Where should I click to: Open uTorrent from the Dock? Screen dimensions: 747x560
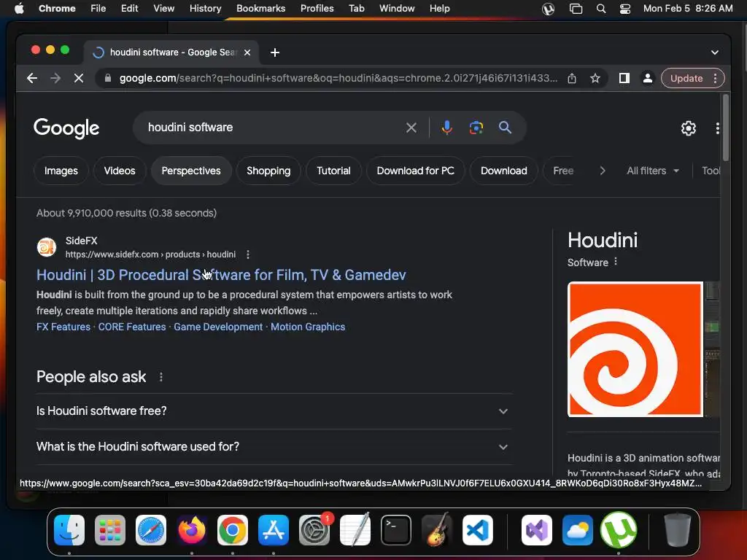[619, 530]
